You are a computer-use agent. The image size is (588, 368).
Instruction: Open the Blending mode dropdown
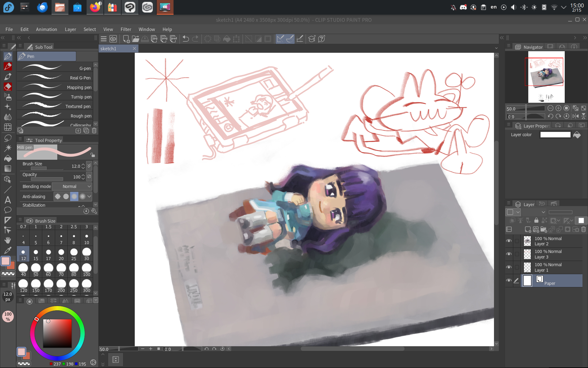(x=72, y=186)
